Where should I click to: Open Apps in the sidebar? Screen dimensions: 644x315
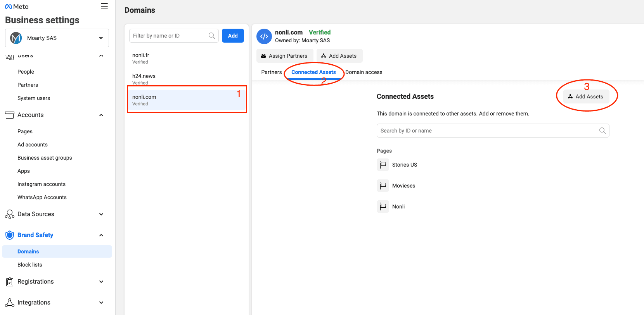(24, 171)
